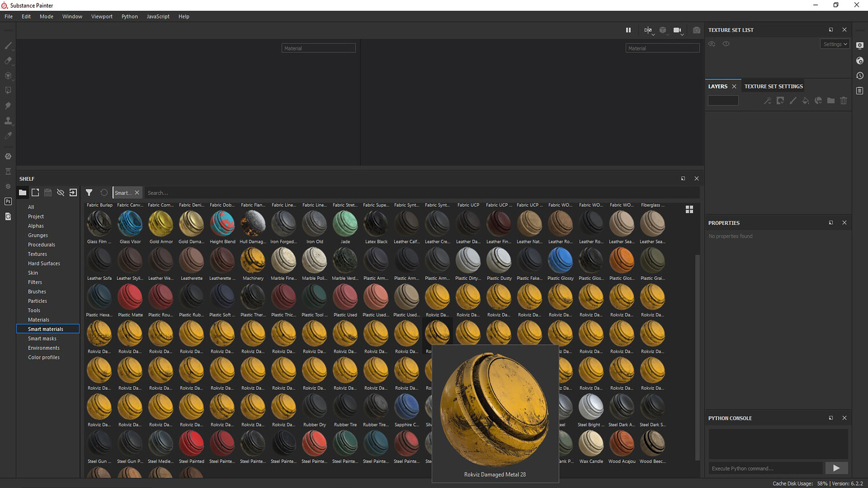Viewport: 868px width, 488px height.
Task: Open Shader settings from right sidebar
Action: point(860,61)
